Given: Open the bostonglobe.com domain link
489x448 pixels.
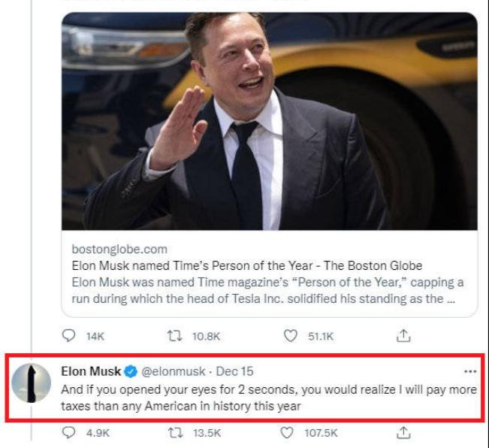Looking at the screenshot, I should (119, 249).
